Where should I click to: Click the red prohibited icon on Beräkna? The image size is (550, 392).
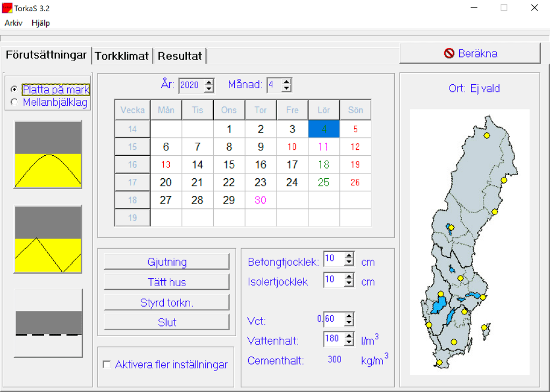tap(449, 53)
